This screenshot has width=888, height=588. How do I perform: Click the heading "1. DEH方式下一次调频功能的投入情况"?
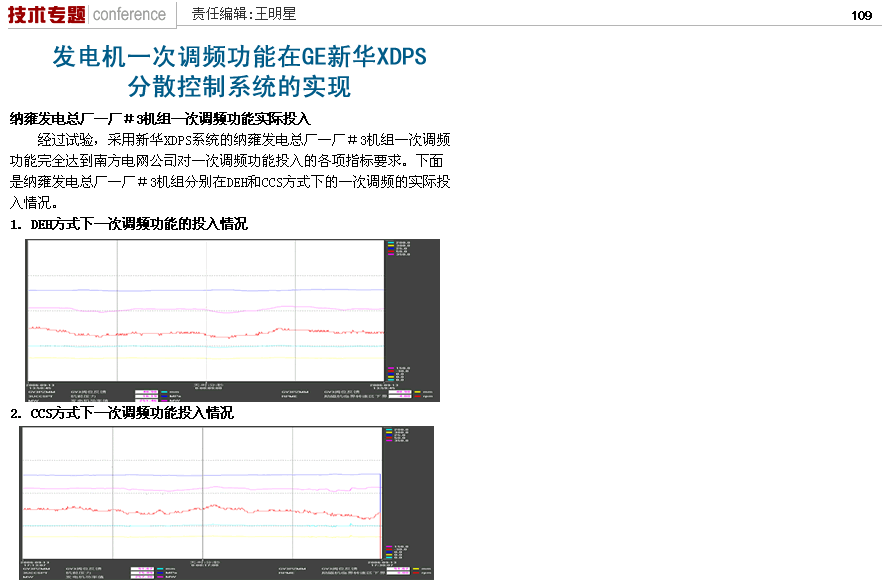click(129, 224)
